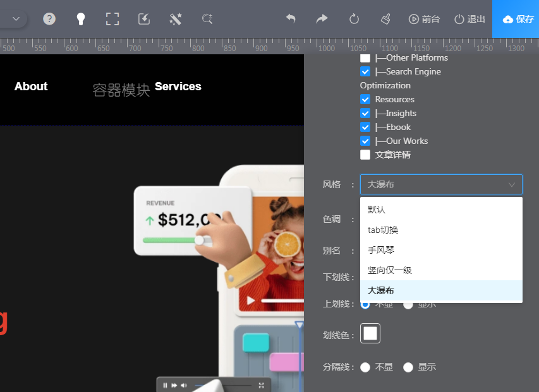This screenshot has width=539, height=392.
Task: Click the undo arrow icon
Action: 291,19
